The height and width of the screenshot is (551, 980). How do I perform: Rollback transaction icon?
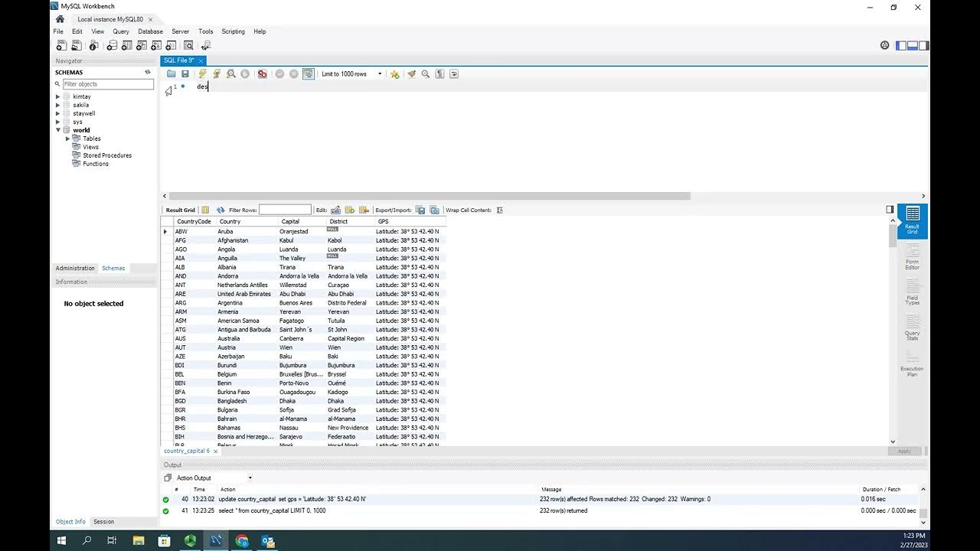click(293, 74)
